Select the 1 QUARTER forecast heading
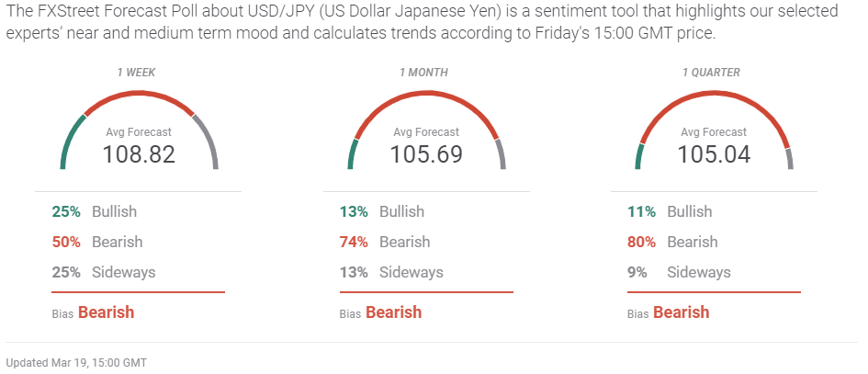This screenshot has height=374, width=868. pyautogui.click(x=714, y=72)
